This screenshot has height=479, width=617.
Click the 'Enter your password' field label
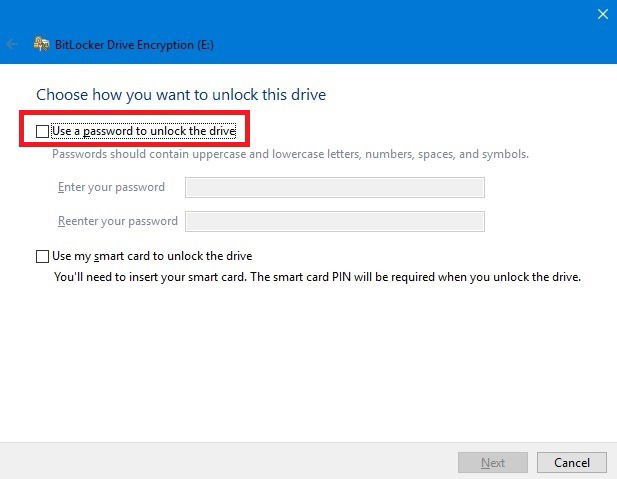111,187
